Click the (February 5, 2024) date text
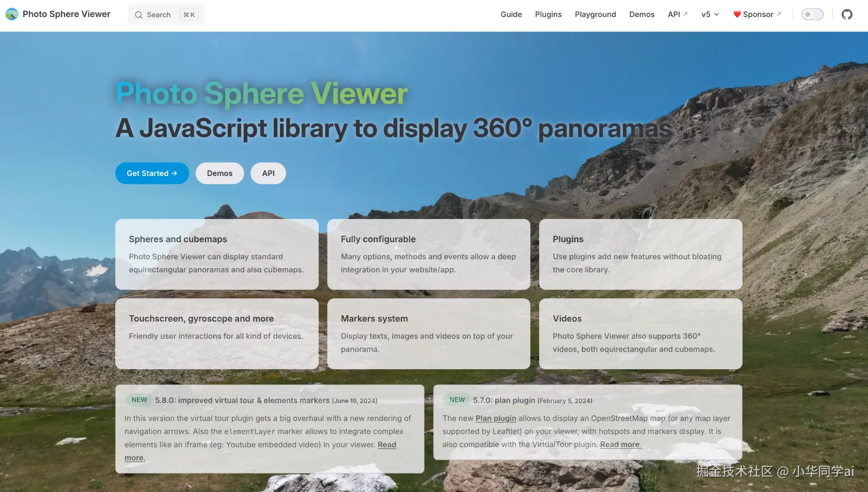868x492 pixels. pos(565,401)
